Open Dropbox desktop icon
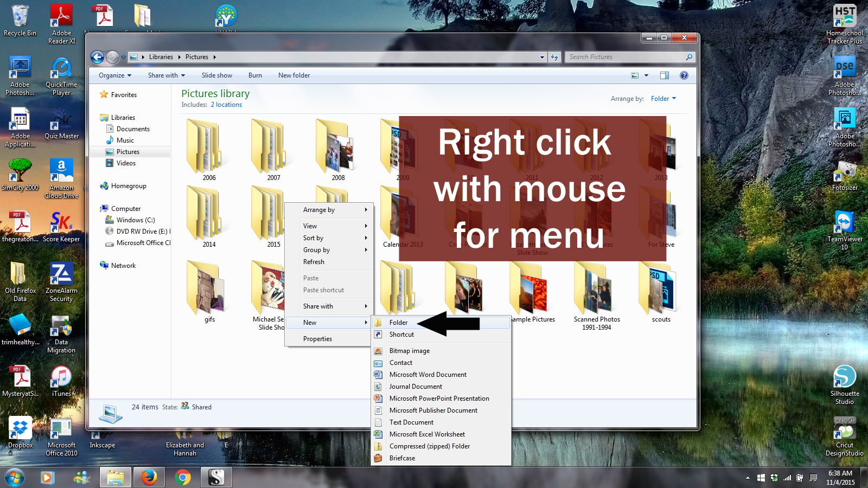868x488 pixels. coord(20,433)
